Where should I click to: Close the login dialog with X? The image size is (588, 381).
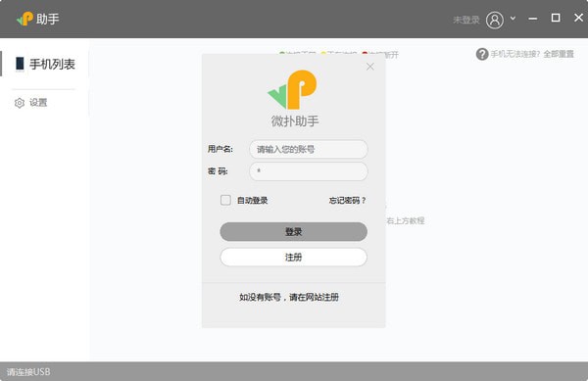coord(370,67)
